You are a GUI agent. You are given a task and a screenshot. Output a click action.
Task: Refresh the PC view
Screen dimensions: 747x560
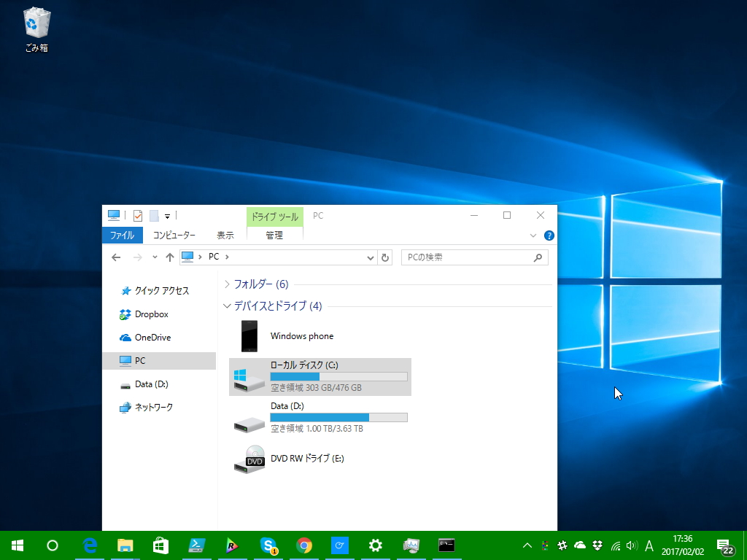385,257
